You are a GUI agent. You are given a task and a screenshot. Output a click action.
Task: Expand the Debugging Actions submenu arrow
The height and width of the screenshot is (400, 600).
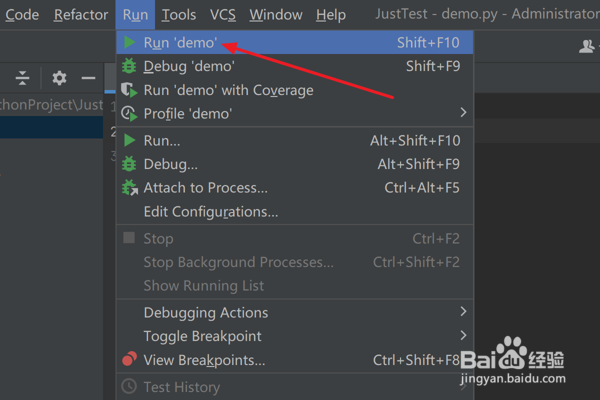(x=463, y=312)
